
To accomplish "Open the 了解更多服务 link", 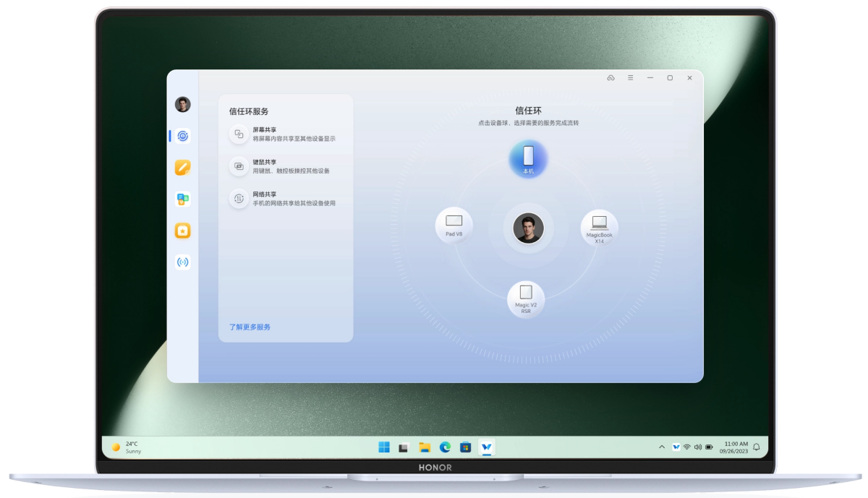I will [x=250, y=327].
